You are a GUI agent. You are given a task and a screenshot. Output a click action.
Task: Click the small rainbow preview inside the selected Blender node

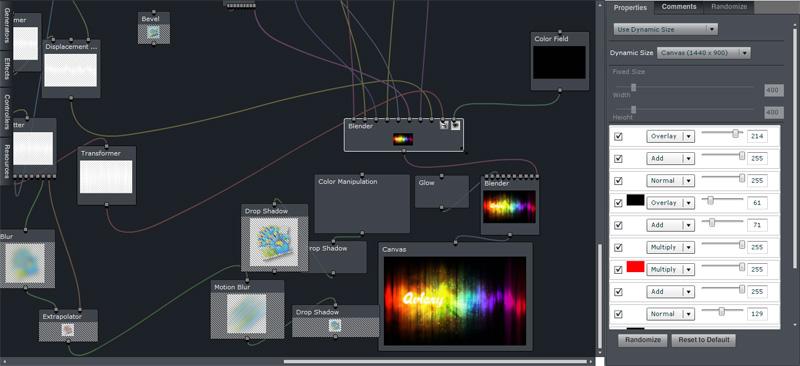click(403, 139)
